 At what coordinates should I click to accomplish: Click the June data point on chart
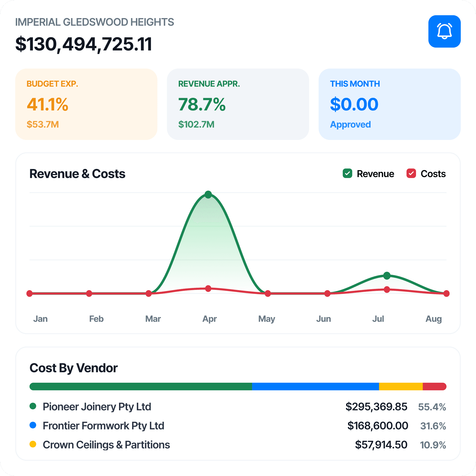coord(327,293)
